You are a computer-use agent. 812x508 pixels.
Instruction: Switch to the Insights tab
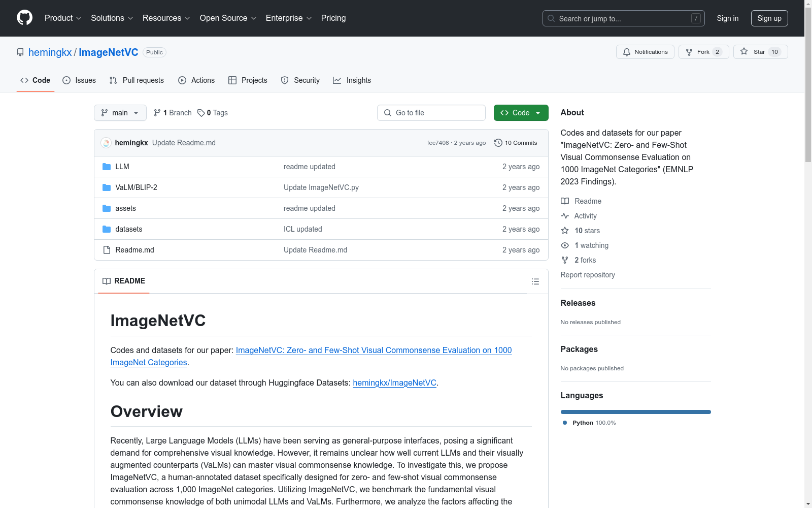coord(352,80)
